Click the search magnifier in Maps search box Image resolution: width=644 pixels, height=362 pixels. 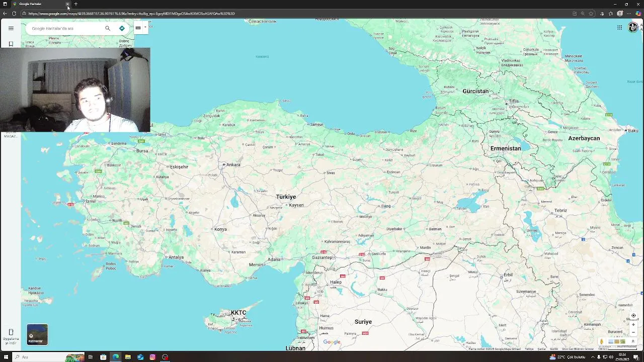[108, 28]
